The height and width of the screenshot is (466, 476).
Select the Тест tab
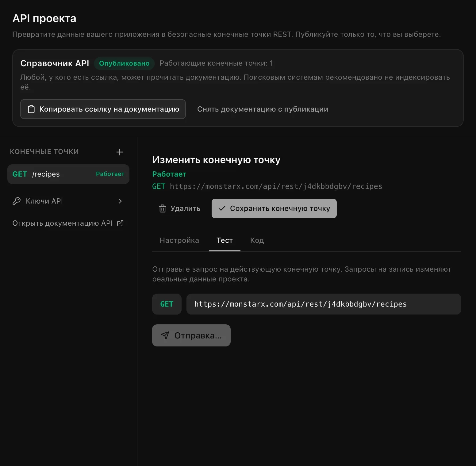click(225, 240)
